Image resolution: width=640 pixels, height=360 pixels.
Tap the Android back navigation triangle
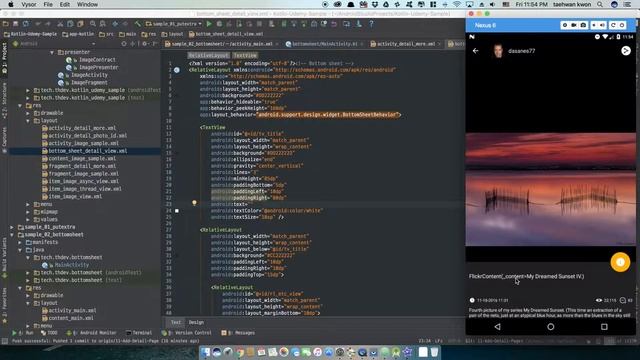coord(497,327)
